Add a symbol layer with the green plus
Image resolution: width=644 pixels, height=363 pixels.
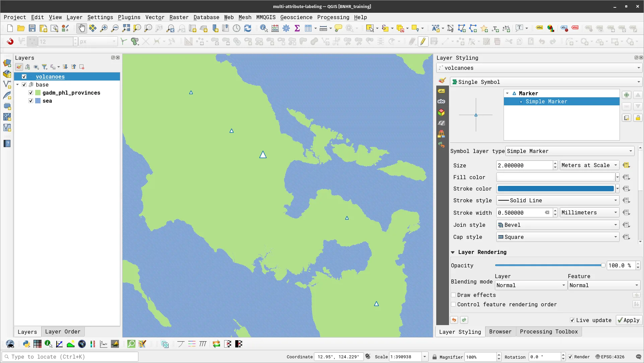point(627,95)
